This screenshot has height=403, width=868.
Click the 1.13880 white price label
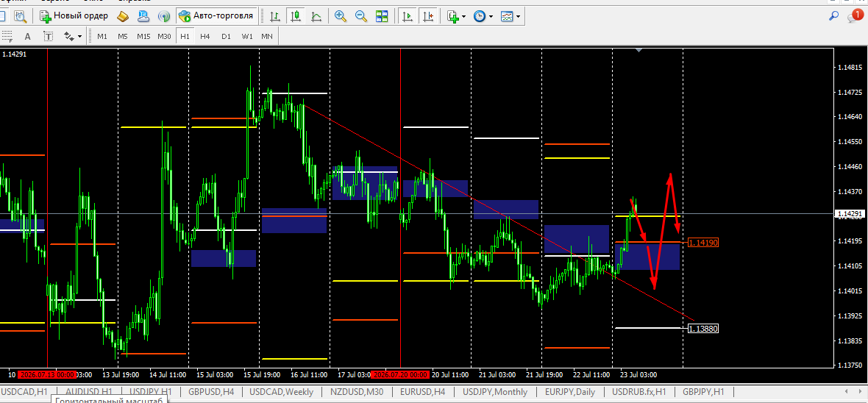pyautogui.click(x=703, y=328)
